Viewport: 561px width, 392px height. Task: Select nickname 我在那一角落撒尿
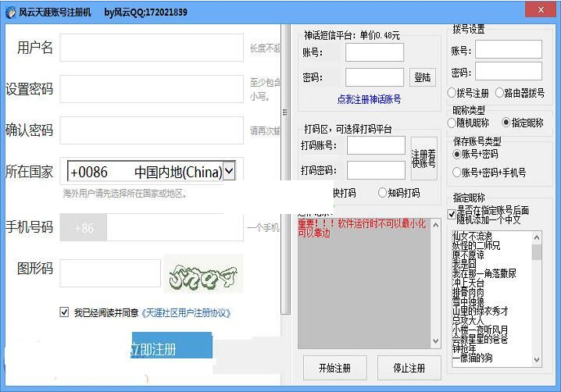pyautogui.click(x=484, y=273)
